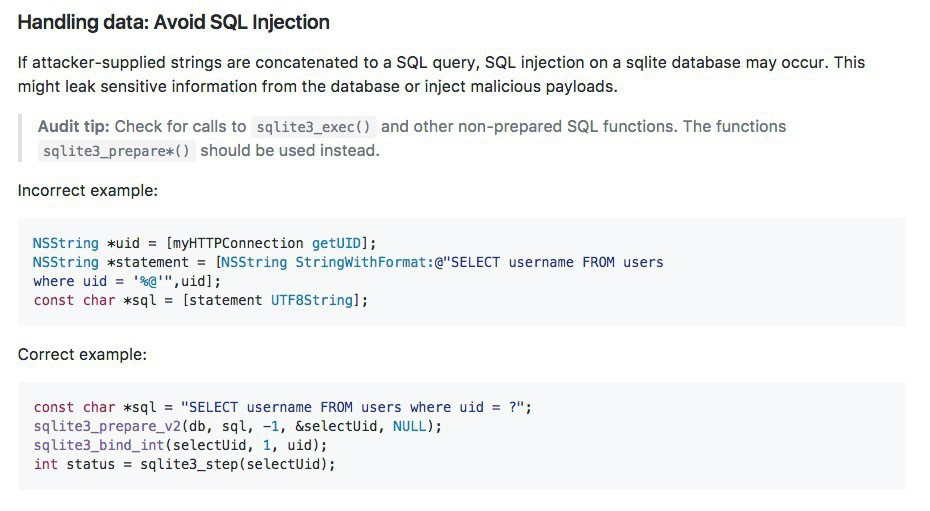Click the "Correct example:" label
This screenshot has width=930, height=511.
pos(82,354)
